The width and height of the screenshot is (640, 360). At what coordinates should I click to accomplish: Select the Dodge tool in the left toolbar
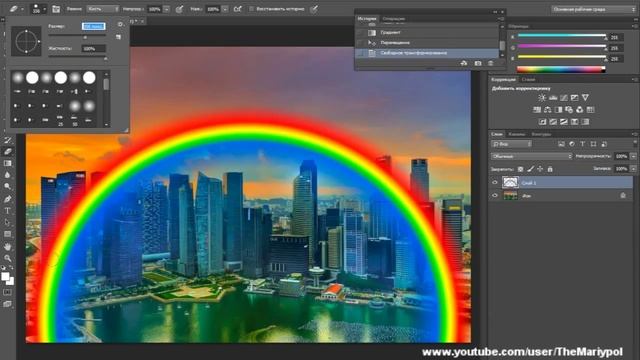coord(7,187)
